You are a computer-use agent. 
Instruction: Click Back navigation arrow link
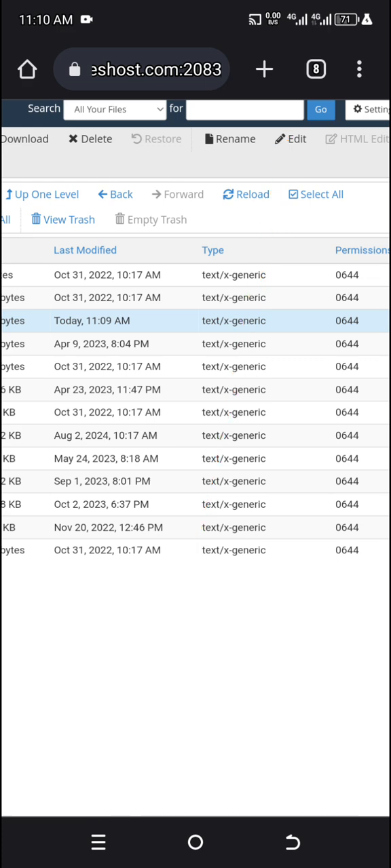click(115, 195)
